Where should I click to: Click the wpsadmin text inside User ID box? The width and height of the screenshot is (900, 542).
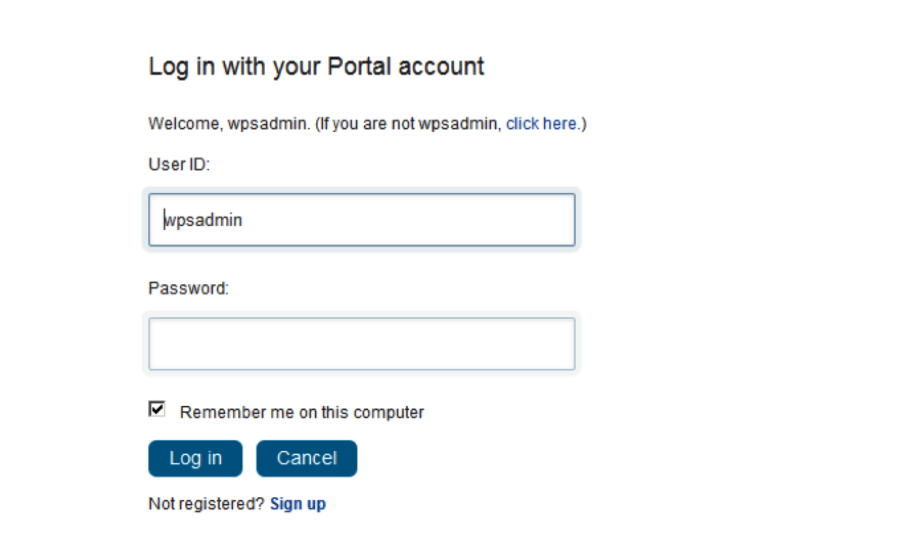coord(203,220)
